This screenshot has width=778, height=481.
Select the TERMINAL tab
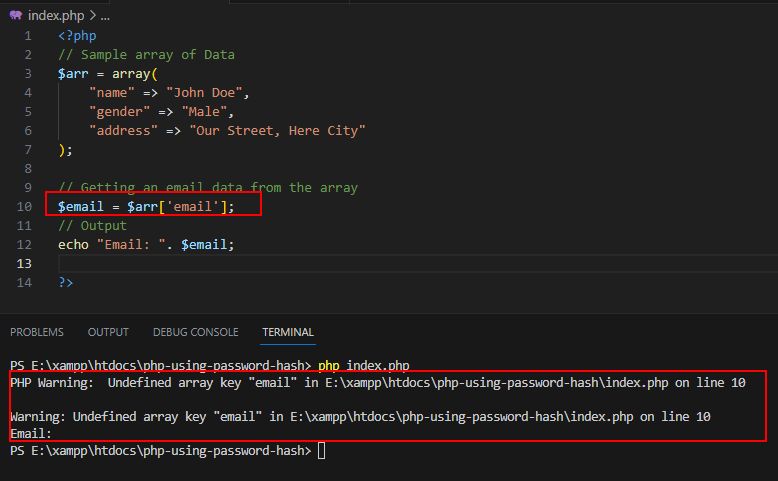(x=288, y=332)
